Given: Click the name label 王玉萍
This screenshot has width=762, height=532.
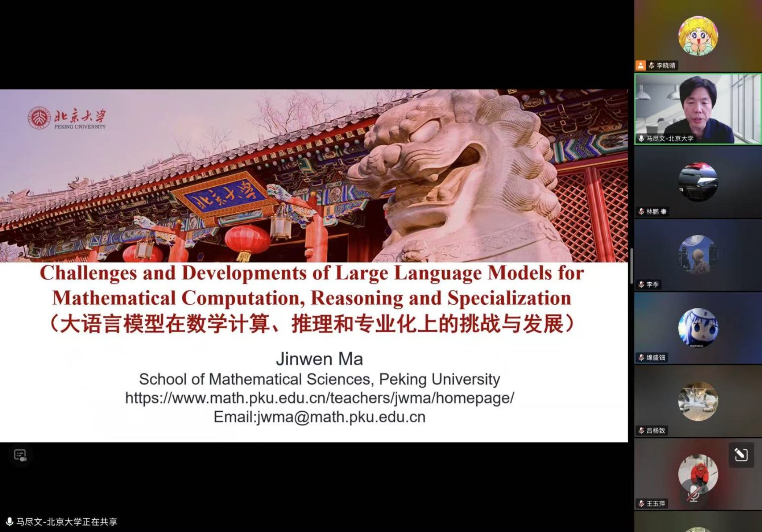Looking at the screenshot, I should click(x=656, y=504).
